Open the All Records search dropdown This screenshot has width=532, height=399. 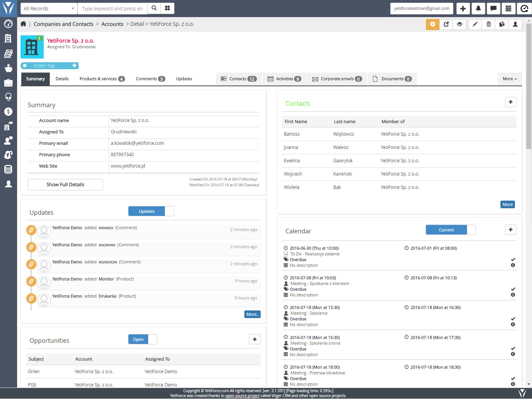click(x=49, y=8)
